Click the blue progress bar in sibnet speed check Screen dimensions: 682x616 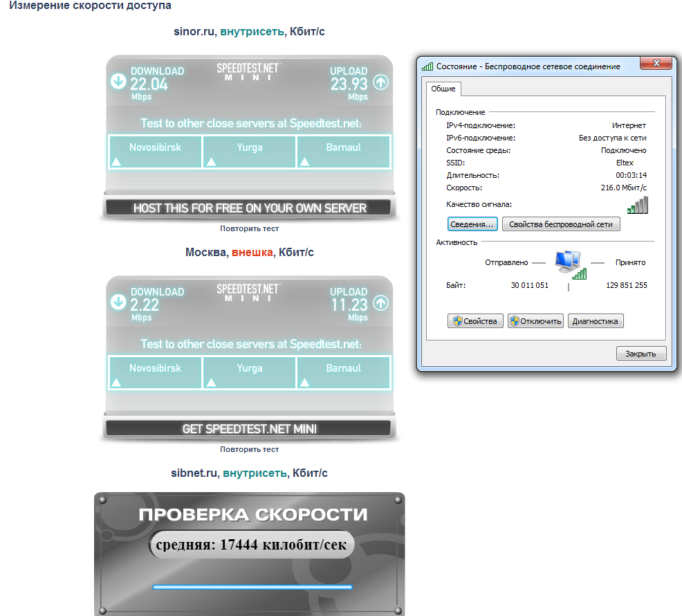[x=252, y=587]
